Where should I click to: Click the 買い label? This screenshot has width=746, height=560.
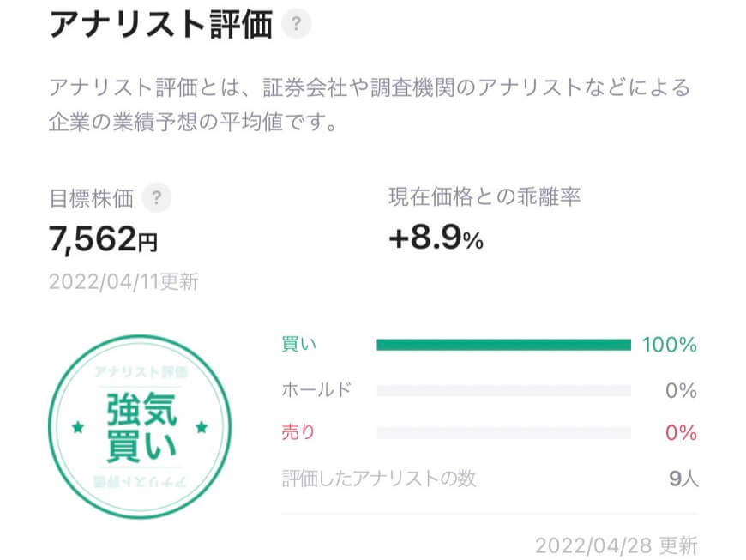(298, 344)
